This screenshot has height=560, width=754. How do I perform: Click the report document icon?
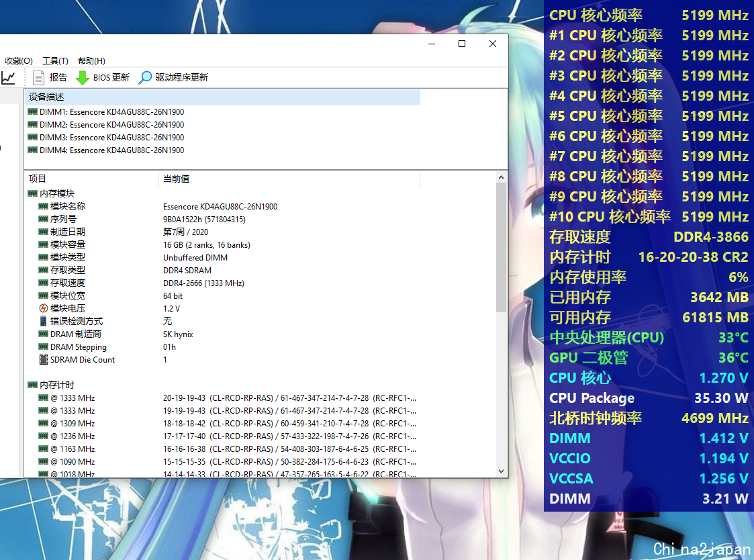click(x=38, y=77)
